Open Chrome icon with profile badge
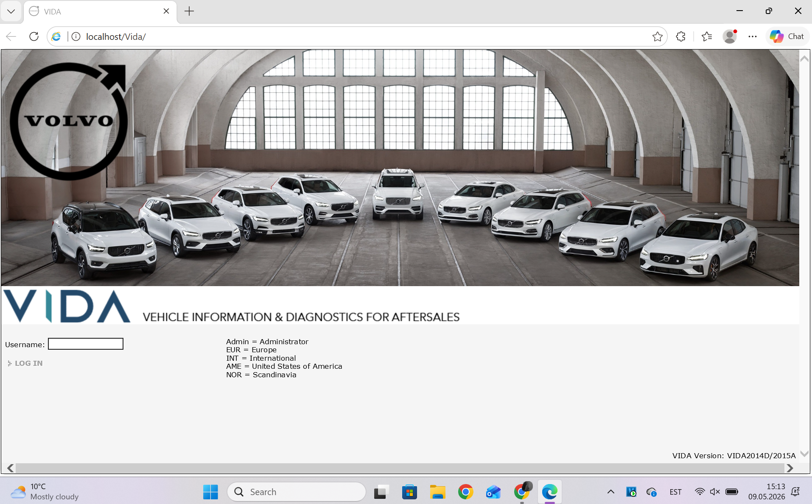Screen dimensions: 812x504 (x=522, y=492)
